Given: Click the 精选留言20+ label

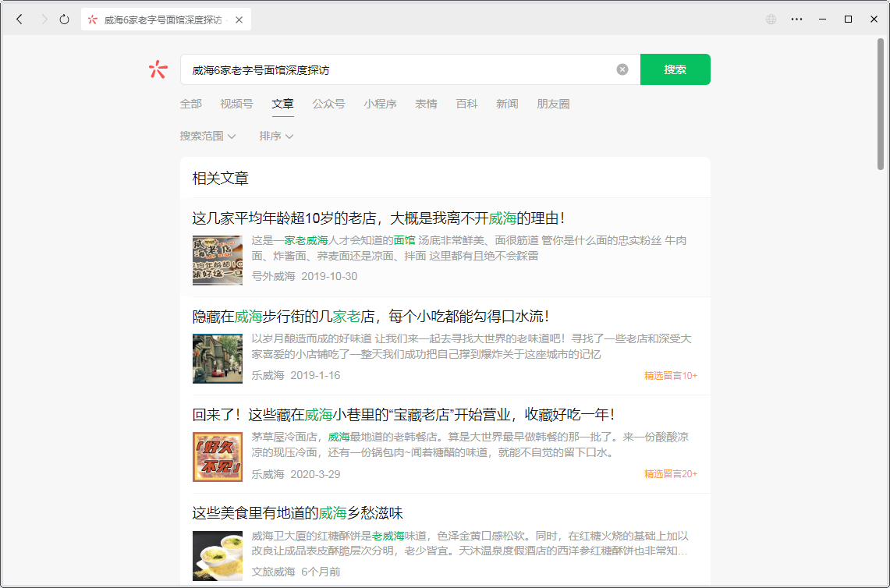Looking at the screenshot, I should (x=671, y=474).
